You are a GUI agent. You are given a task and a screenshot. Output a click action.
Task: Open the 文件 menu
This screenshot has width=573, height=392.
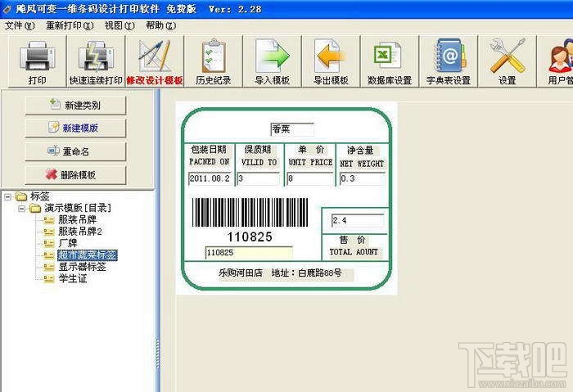(20, 25)
